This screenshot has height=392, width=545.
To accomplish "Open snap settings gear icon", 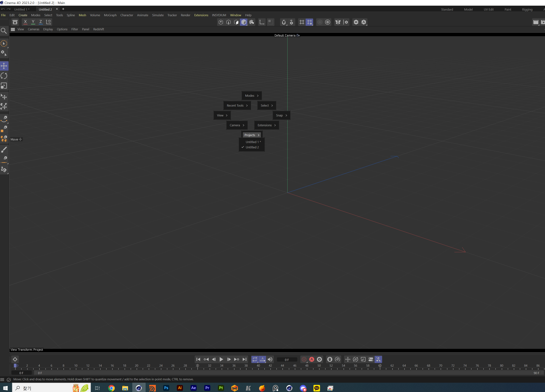I will (x=292, y=22).
